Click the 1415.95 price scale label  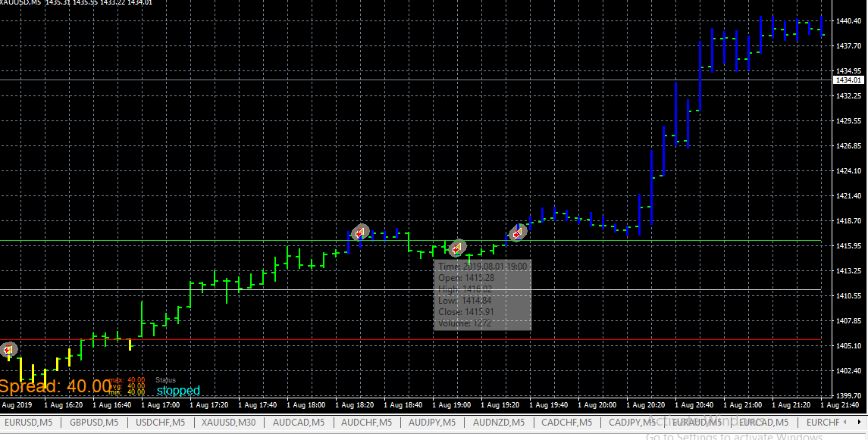[x=849, y=245]
